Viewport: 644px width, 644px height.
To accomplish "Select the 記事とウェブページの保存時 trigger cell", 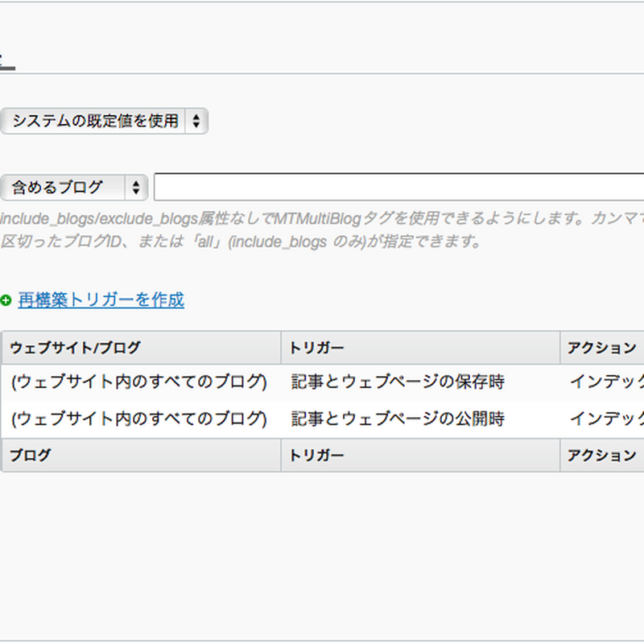I will (x=398, y=382).
